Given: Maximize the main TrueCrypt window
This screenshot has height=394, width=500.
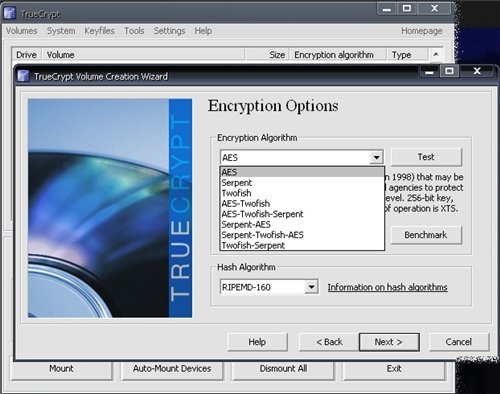Looking at the screenshot, I should point(407,8).
